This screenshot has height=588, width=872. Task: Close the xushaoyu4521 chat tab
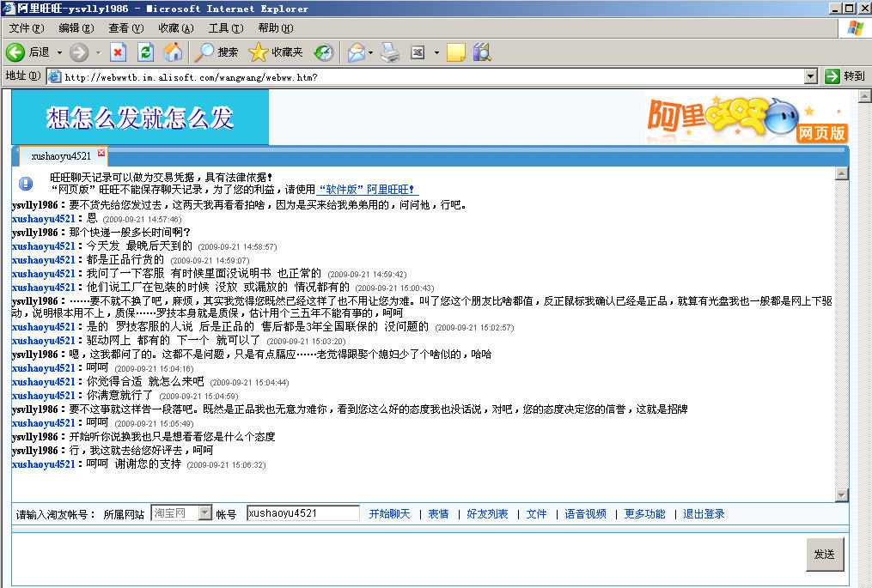click(x=101, y=152)
